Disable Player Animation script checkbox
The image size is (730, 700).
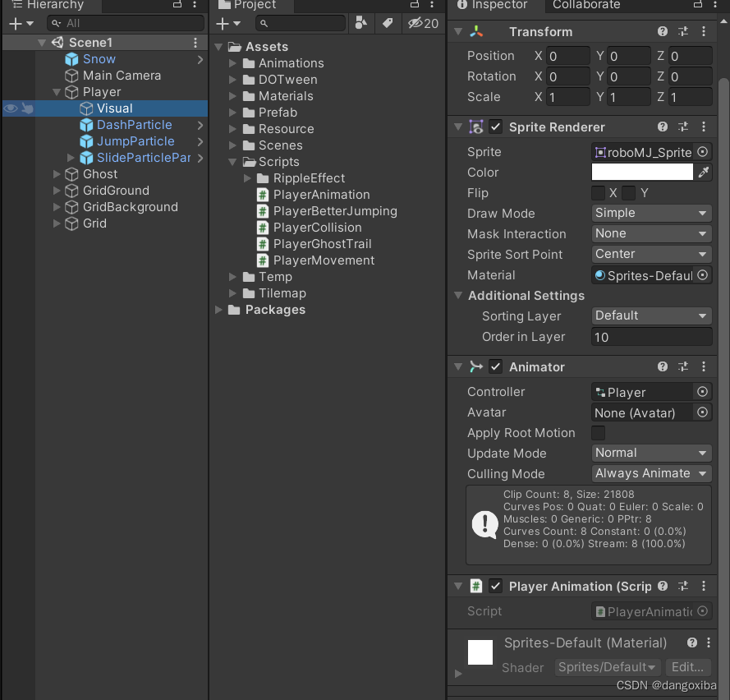[495, 586]
